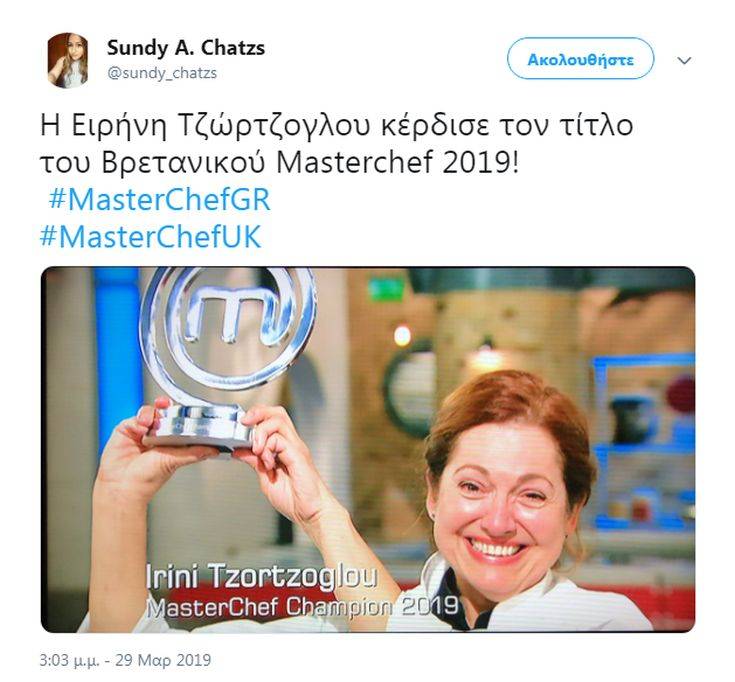The height and width of the screenshot is (682, 735).
Task: Click the smiling woman's face in photo
Action: click(x=502, y=497)
